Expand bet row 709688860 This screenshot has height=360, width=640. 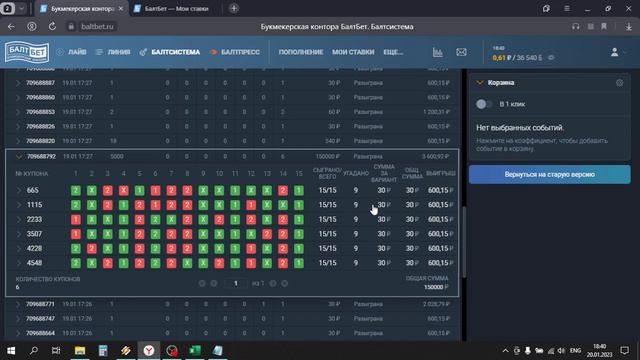point(18,98)
